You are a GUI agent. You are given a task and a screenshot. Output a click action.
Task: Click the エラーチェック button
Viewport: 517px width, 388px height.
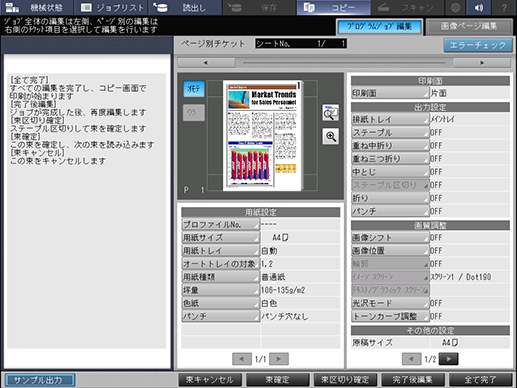(478, 45)
